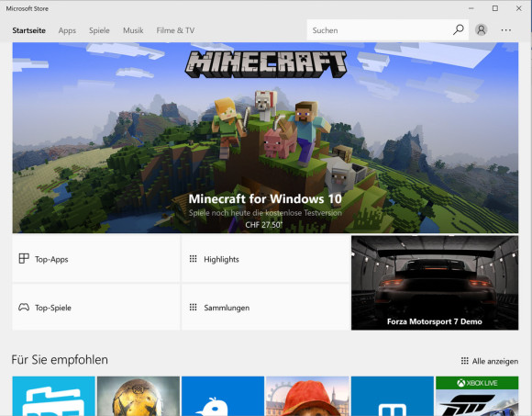Image resolution: width=532 pixels, height=416 pixels.
Task: Switch to the Apps tab
Action: tap(67, 30)
